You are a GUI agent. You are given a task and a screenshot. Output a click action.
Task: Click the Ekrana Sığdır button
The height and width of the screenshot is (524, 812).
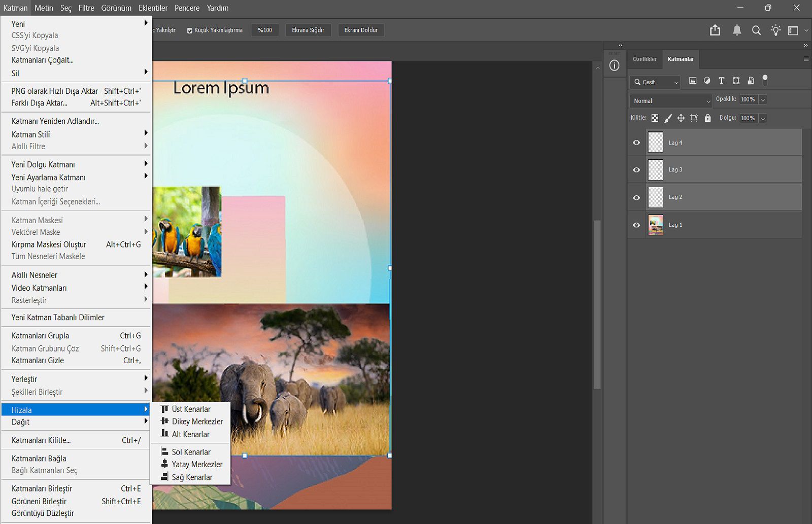coord(308,30)
